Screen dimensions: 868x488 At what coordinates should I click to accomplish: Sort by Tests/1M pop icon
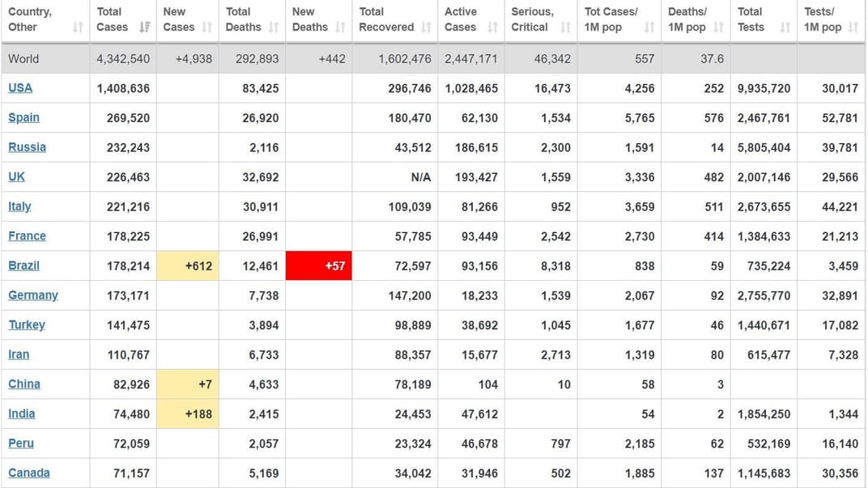pos(853,28)
